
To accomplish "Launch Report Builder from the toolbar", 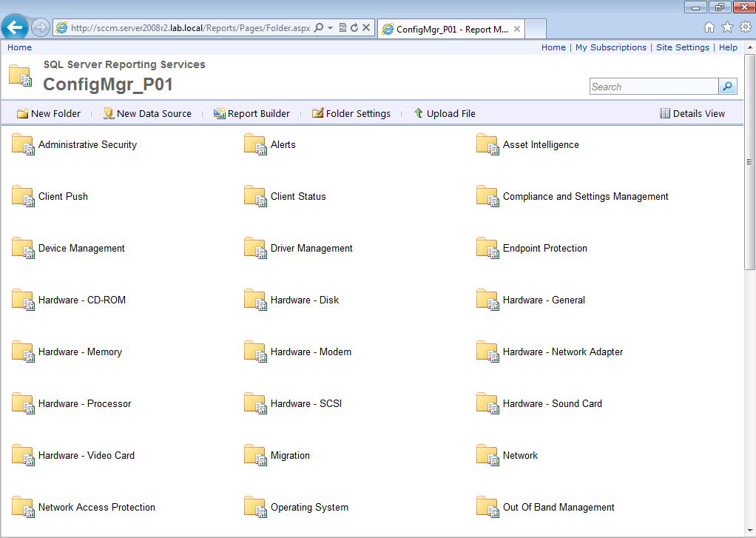I will pyautogui.click(x=252, y=113).
